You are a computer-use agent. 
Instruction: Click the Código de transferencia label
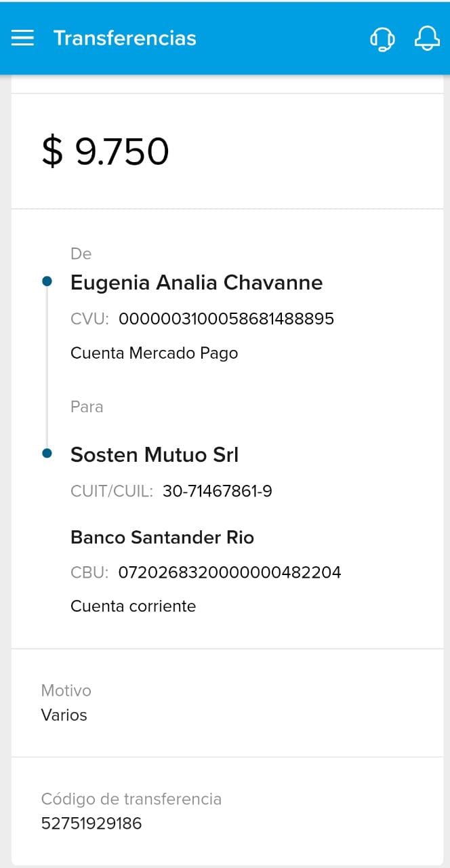(131, 799)
